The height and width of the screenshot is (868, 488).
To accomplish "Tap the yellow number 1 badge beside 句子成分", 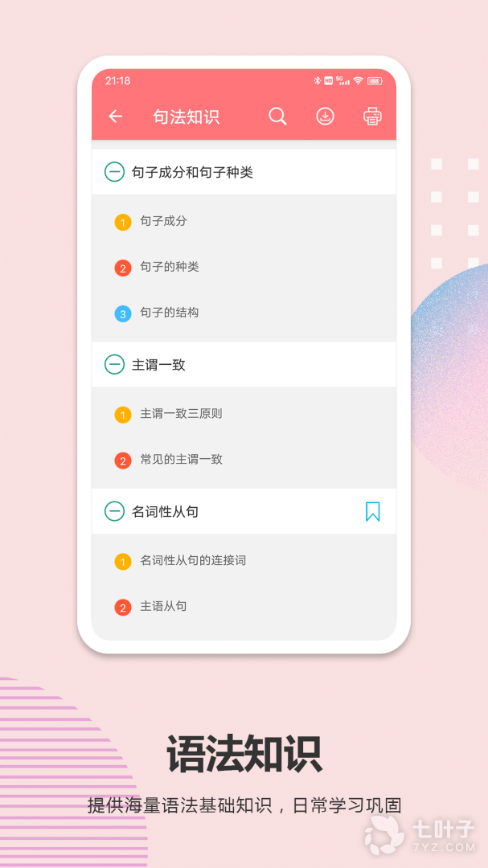I will [123, 223].
